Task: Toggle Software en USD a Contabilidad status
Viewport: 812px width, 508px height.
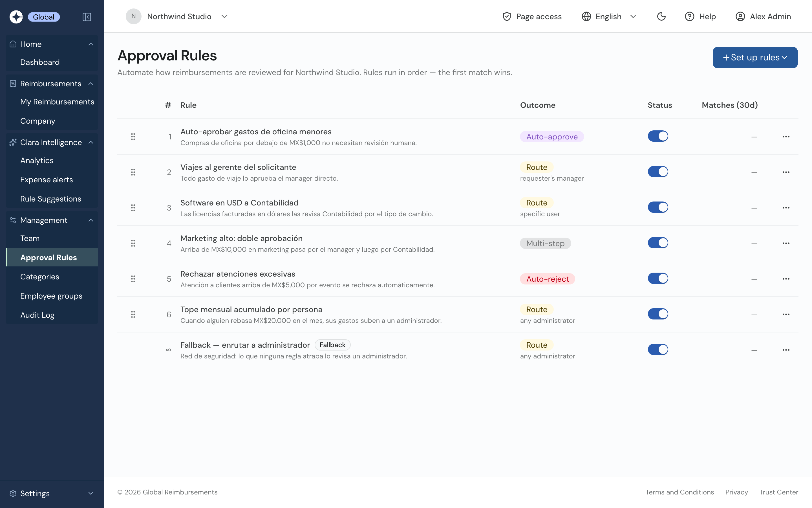Action: pyautogui.click(x=658, y=207)
